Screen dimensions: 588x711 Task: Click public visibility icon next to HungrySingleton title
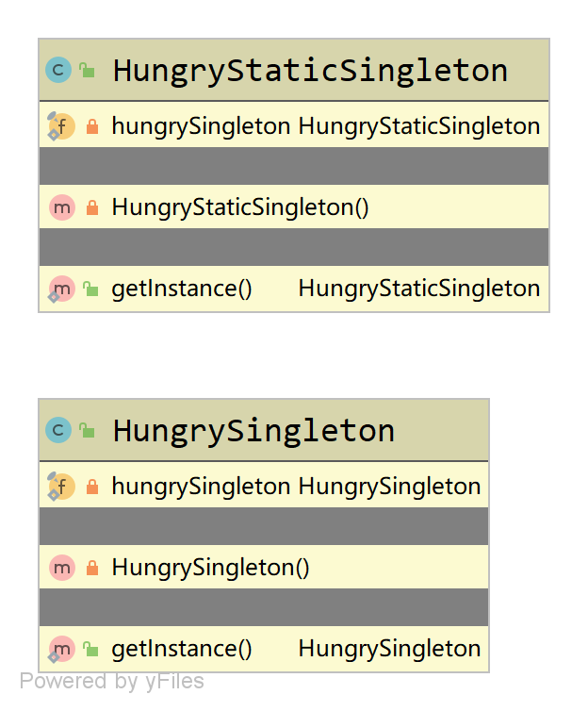[x=87, y=430]
